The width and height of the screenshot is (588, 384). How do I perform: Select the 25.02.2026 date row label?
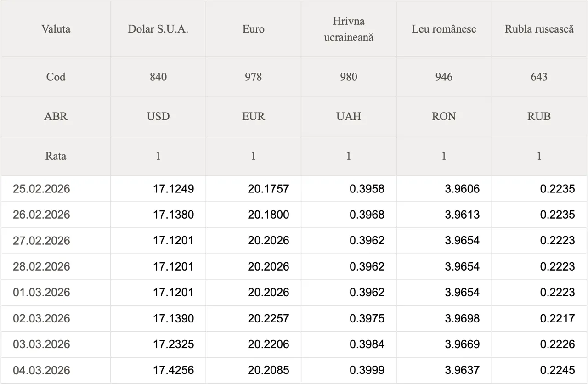click(x=41, y=189)
